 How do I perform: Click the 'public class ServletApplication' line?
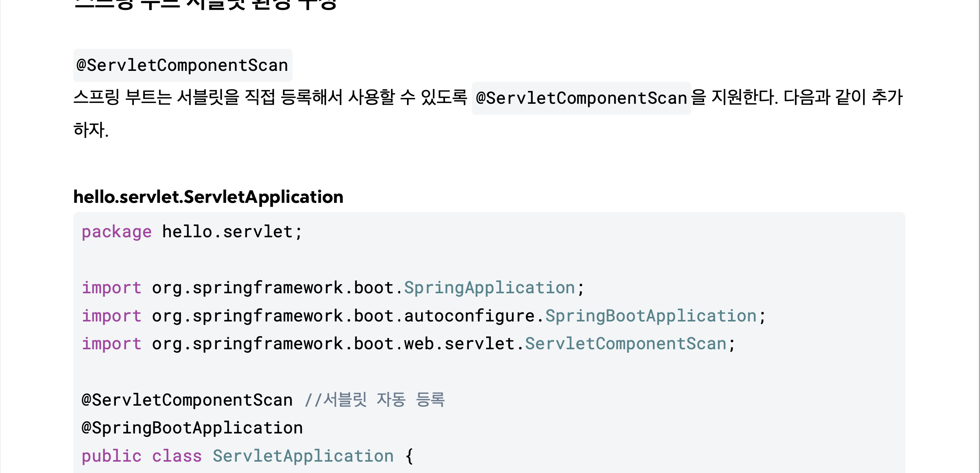[x=247, y=456]
